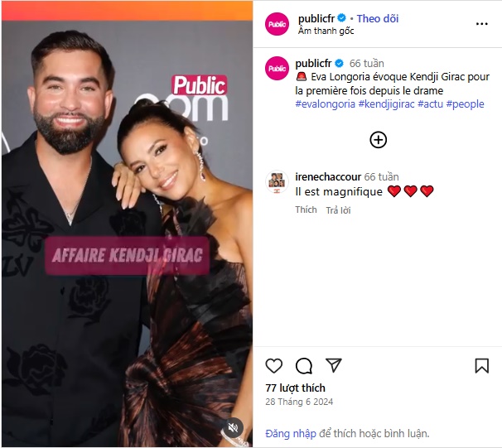Open the #kendjigirac hashtag
Image resolution: width=502 pixels, height=448 pixels.
pos(386,104)
